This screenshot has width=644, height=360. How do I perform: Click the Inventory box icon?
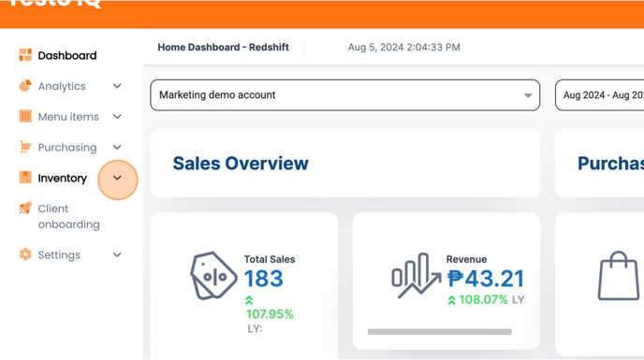[25, 178]
